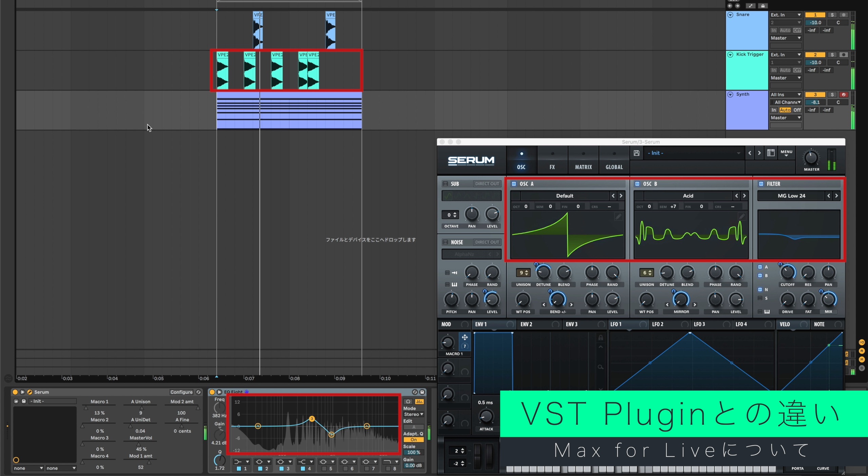Image resolution: width=868 pixels, height=476 pixels.
Task: Open Synth All Ins input dropdown
Action: [785, 95]
